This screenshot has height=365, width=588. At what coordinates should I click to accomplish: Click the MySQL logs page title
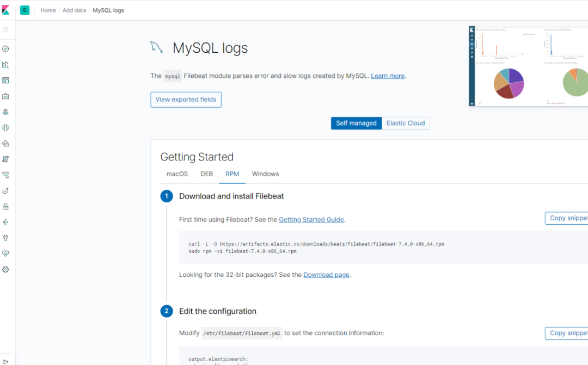tap(210, 48)
